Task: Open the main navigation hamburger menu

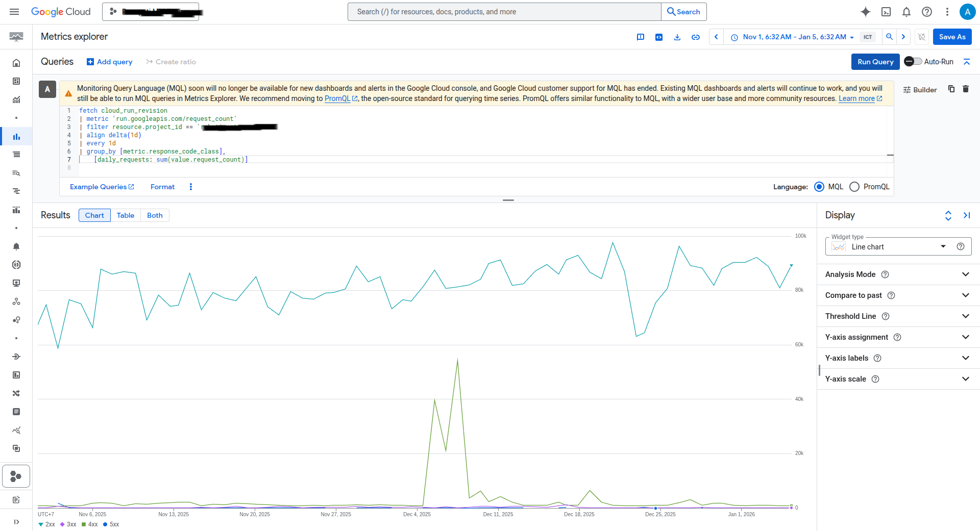Action: [14, 12]
